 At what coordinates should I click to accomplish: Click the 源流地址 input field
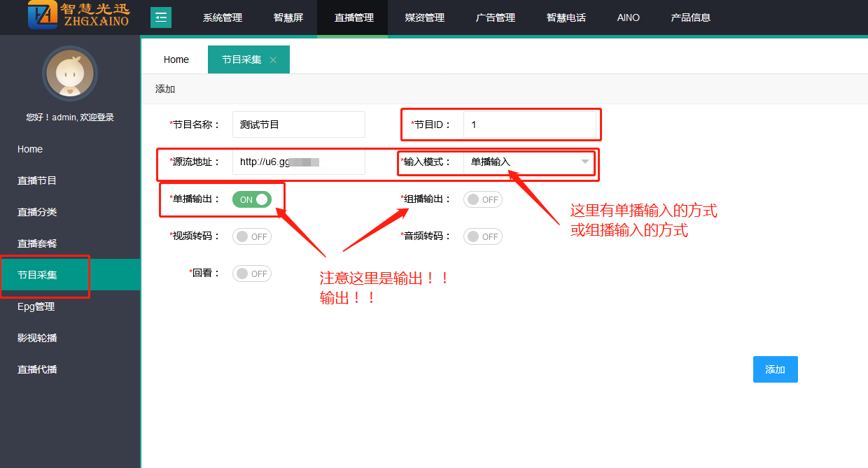(298, 162)
